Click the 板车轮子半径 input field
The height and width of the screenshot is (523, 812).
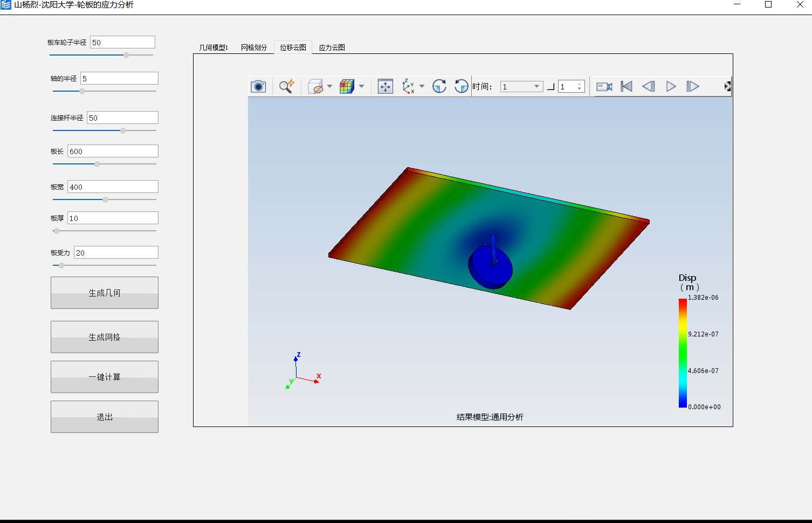click(x=122, y=42)
